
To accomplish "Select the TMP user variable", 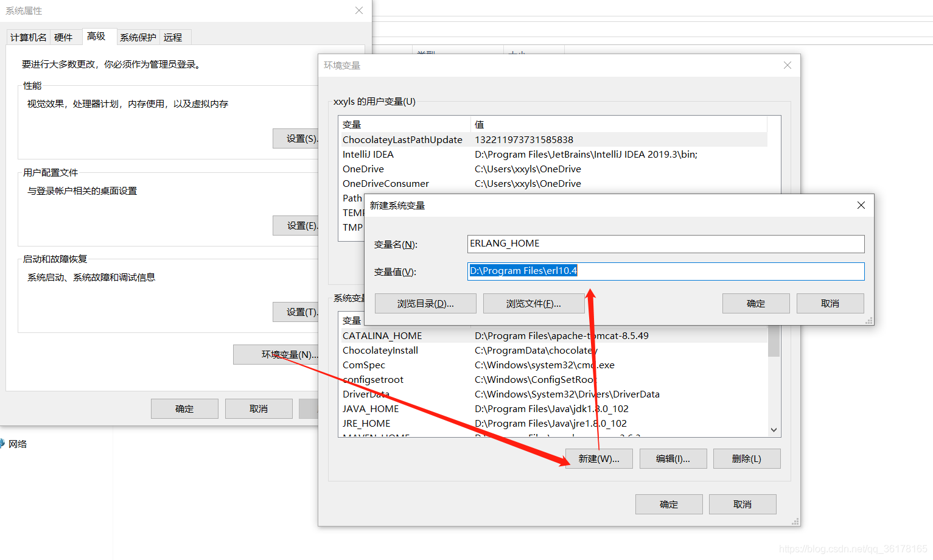I will [x=352, y=227].
